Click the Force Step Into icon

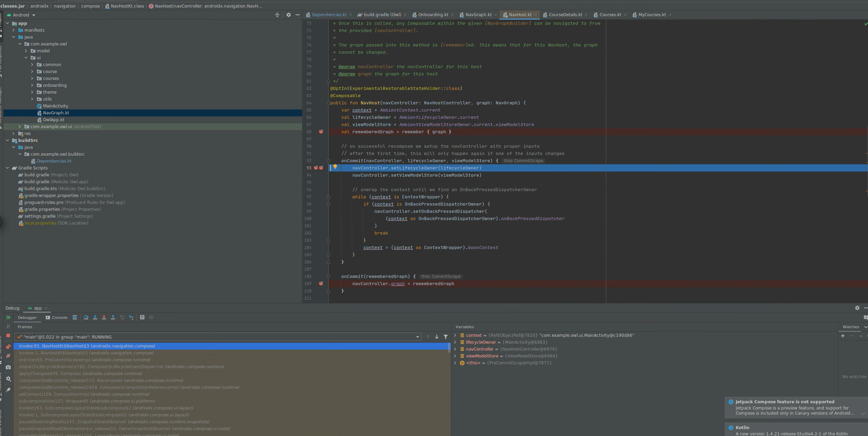click(x=104, y=318)
